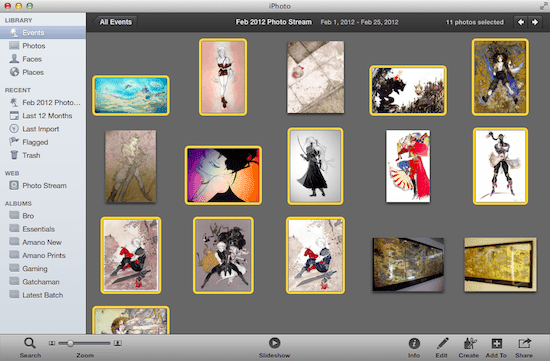550x361 pixels.
Task: Select Last 12 Months
Action: (x=43, y=116)
